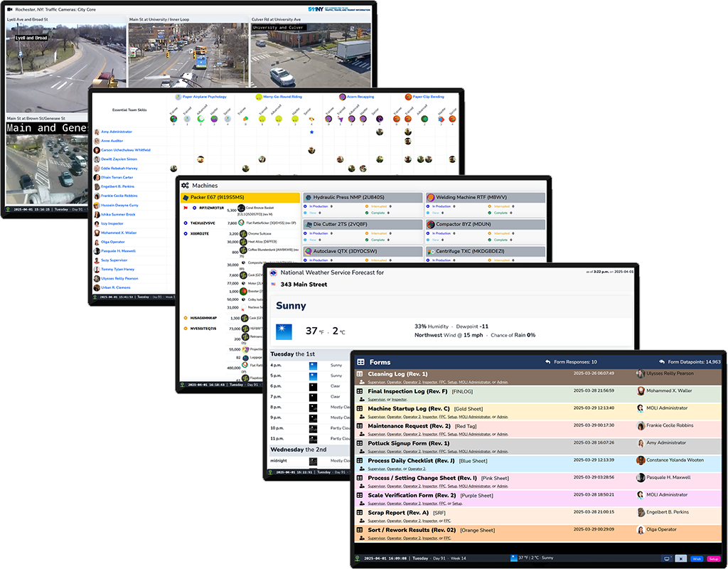Image resolution: width=728 pixels, height=569 pixels.
Task: Select Amy Administrator in the skills matrix
Action: tap(117, 132)
